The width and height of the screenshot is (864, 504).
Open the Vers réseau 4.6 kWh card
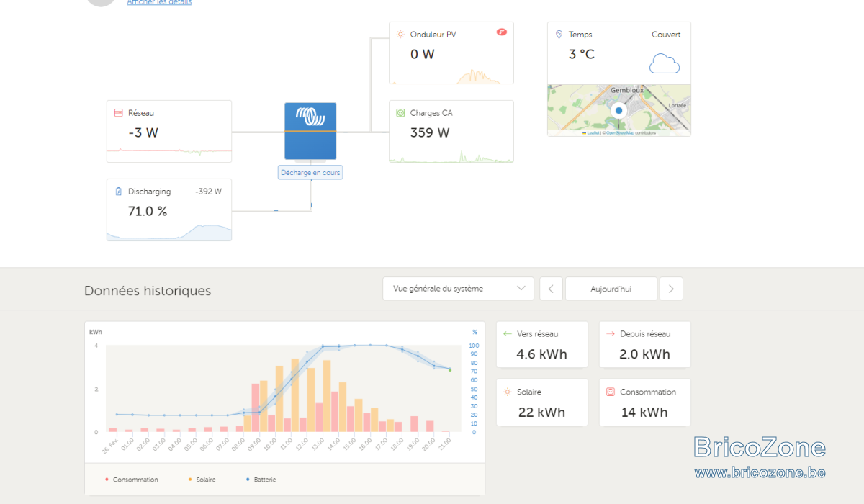tap(542, 344)
